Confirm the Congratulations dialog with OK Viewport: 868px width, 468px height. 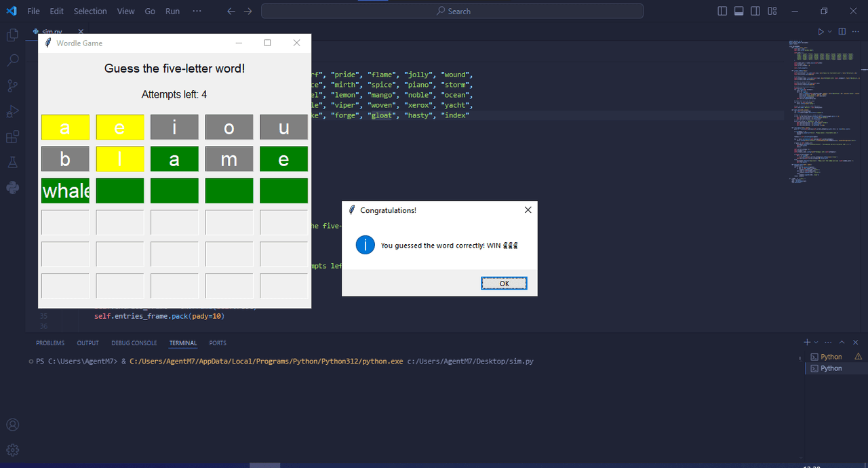[504, 284]
